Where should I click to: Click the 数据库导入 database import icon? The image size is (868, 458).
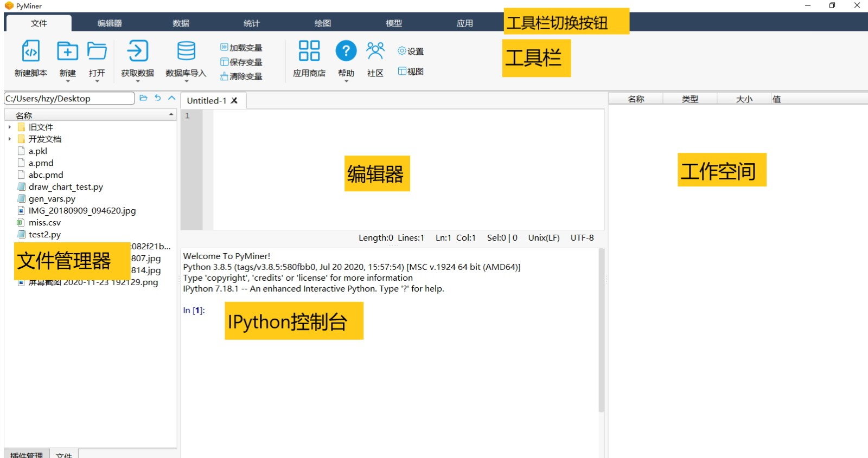(186, 51)
